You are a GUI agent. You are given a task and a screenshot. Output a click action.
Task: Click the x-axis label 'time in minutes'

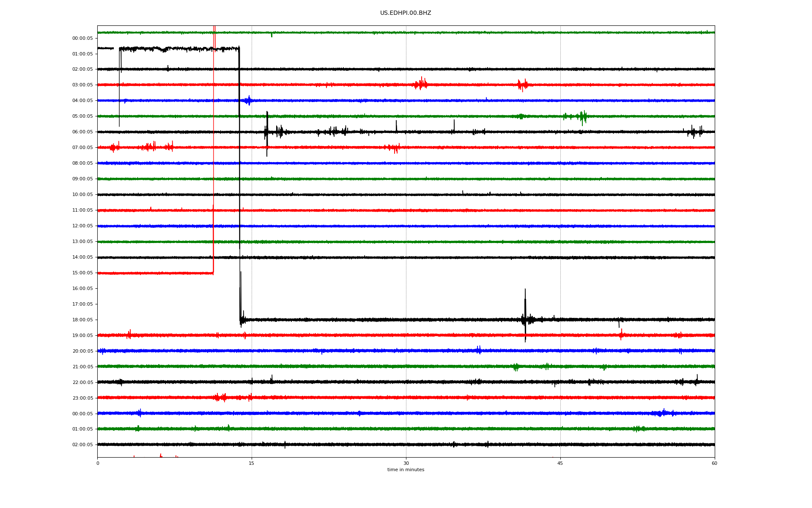point(405,470)
